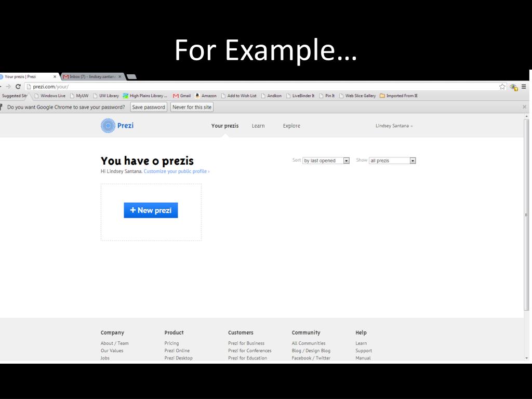Click the scrollbar down arrow

point(526,358)
